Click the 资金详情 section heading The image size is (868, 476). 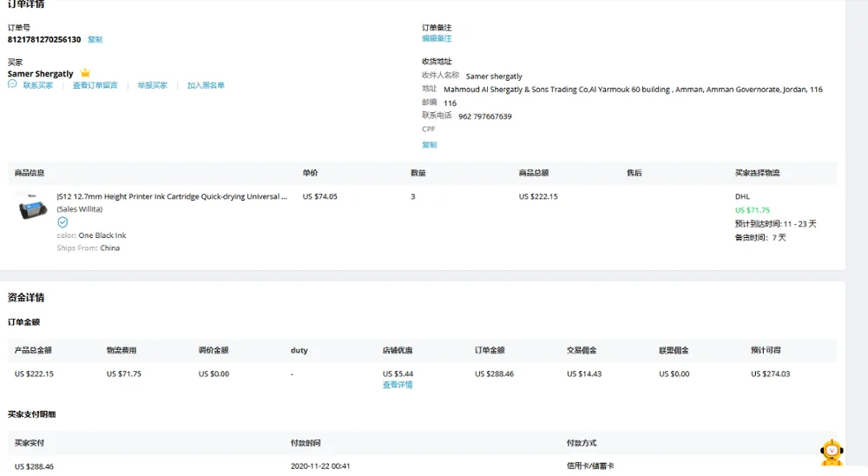tap(26, 298)
